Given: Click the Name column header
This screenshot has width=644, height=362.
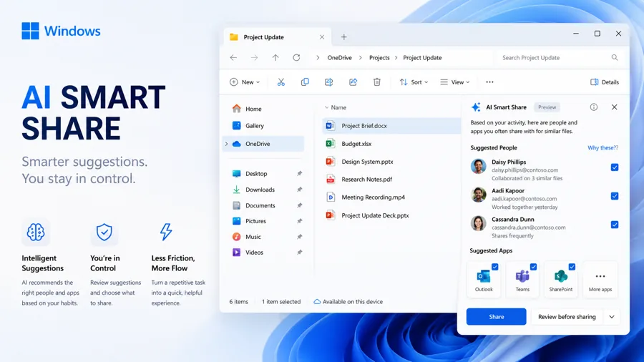Looking at the screenshot, I should (338, 107).
